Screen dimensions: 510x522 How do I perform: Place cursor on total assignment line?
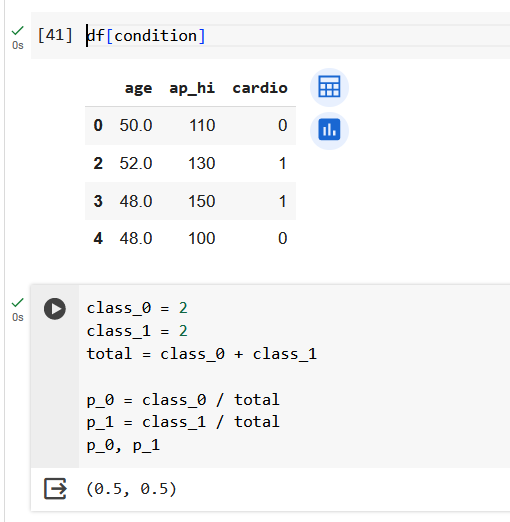coord(202,354)
